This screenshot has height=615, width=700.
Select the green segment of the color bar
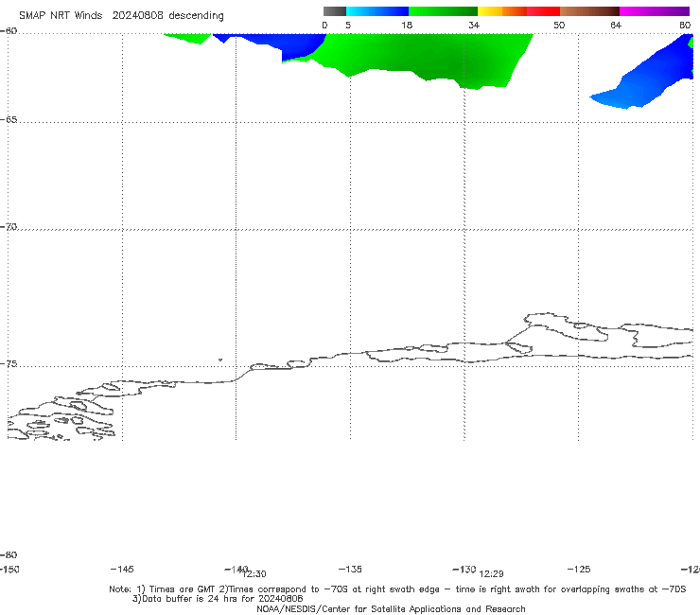tap(443, 11)
